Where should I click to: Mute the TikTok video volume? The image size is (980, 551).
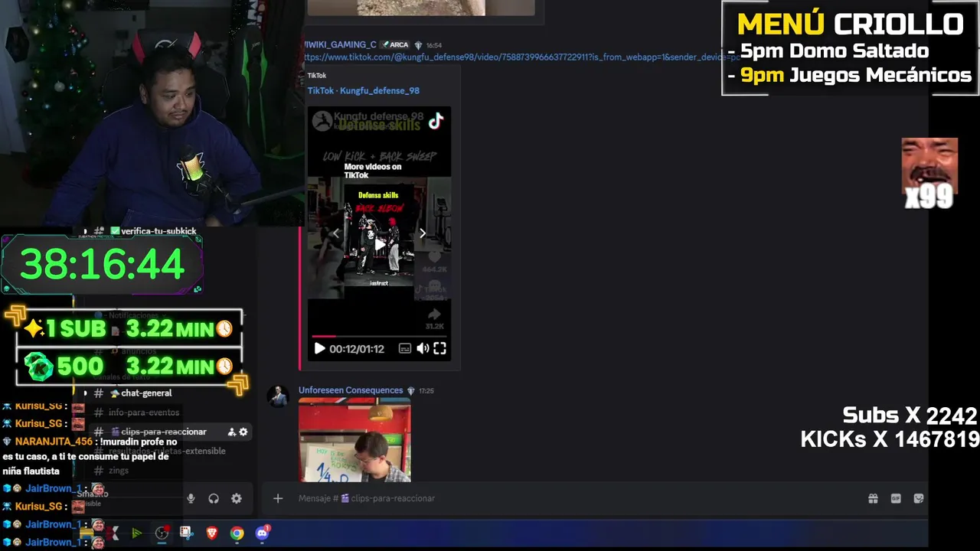tap(423, 349)
